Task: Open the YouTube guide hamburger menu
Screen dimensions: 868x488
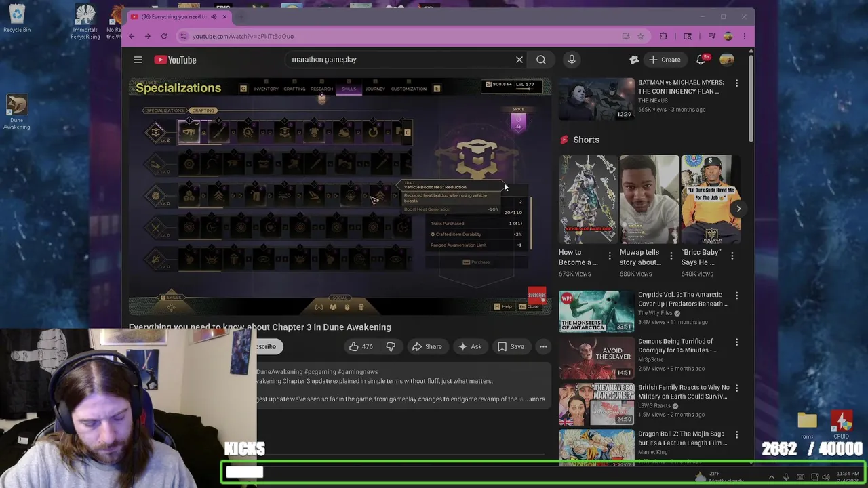Action: click(x=138, y=60)
